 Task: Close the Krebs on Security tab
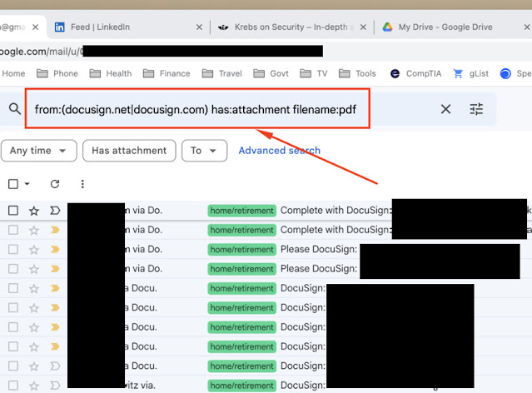coord(363,27)
